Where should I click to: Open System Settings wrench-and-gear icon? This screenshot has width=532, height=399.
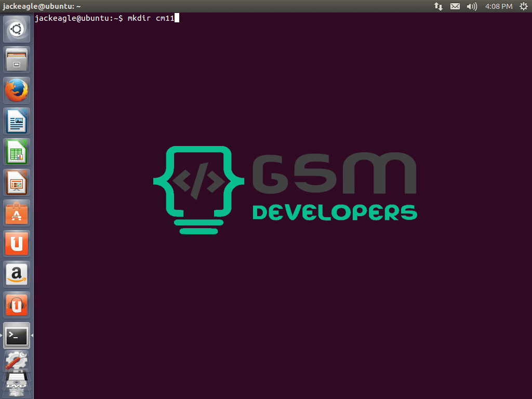click(x=17, y=361)
